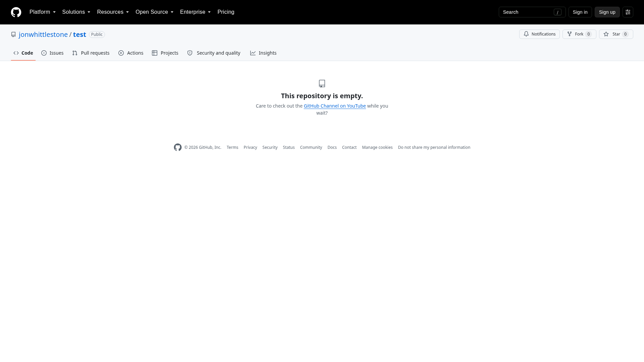
Task: Open the Open Source dropdown
Action: click(154, 12)
